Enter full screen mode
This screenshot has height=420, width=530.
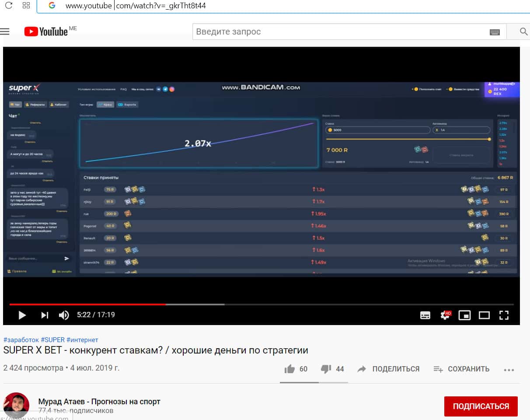[x=504, y=315]
